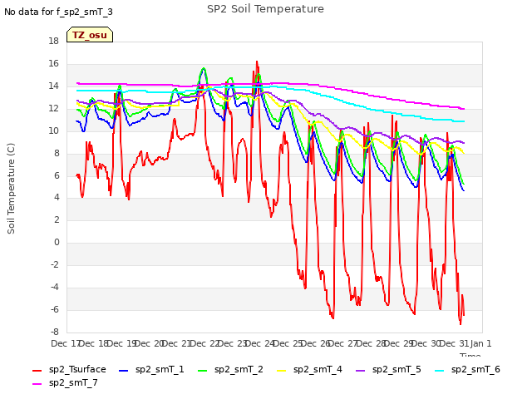Click the Dec 21 x-axis tick label
The width and height of the screenshot is (532, 399).
176,343
